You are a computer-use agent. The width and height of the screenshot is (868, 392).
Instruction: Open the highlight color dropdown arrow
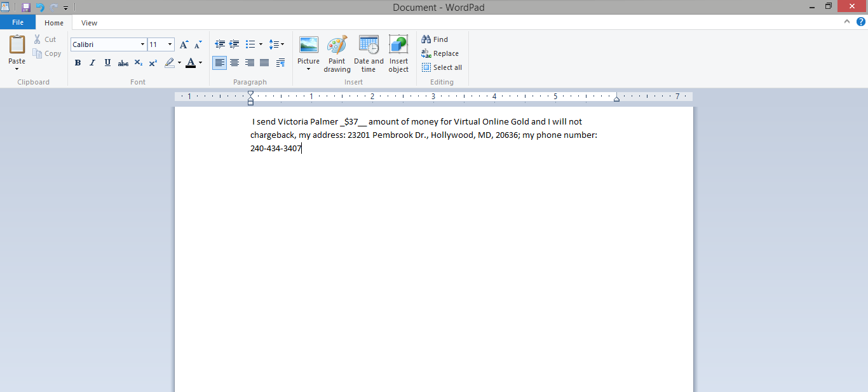tap(179, 63)
